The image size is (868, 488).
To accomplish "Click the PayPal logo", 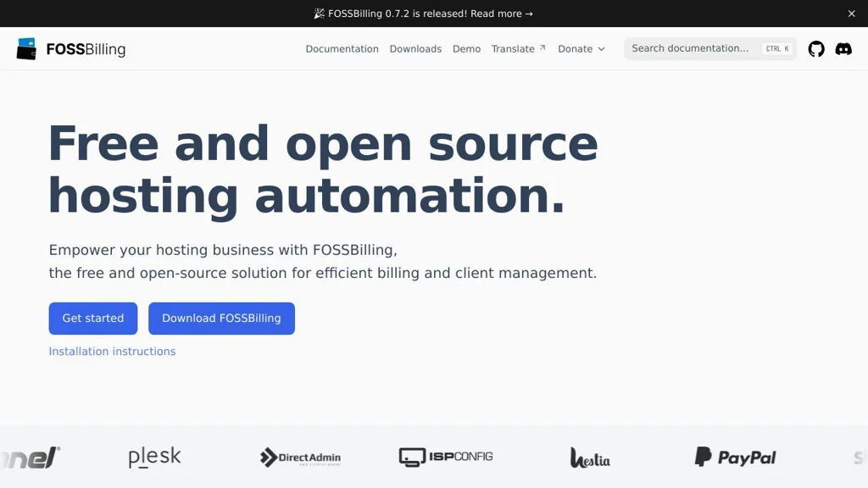I will [x=736, y=457].
